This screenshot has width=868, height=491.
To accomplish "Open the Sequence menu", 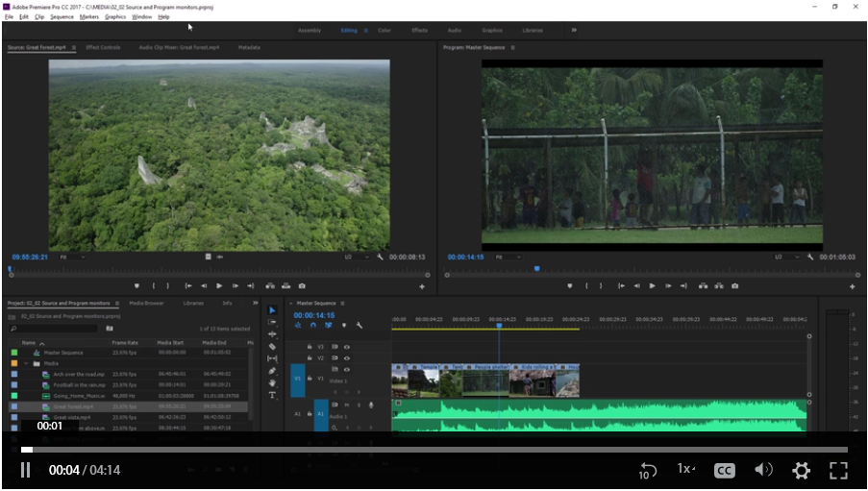I will click(62, 16).
